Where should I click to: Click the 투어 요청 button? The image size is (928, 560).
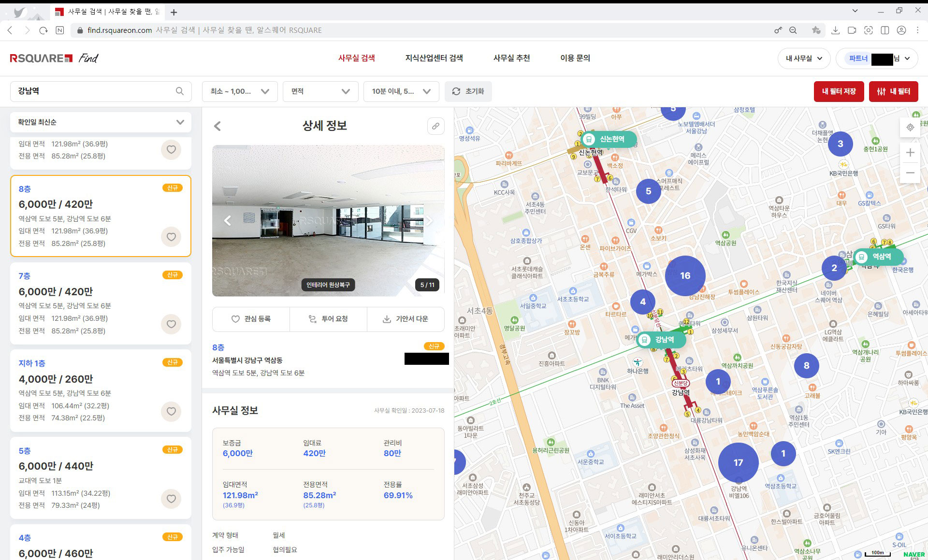coord(328,319)
